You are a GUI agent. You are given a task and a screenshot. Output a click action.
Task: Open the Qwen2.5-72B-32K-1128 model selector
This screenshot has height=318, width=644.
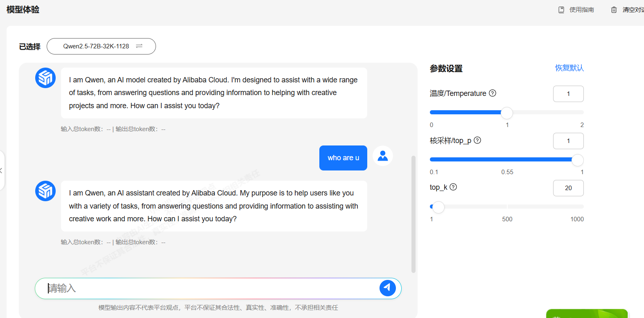[101, 46]
